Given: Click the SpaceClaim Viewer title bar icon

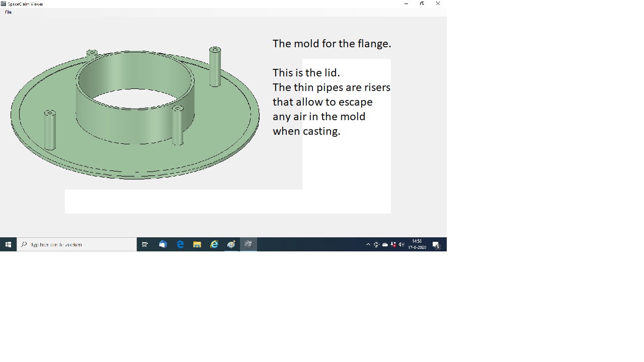Looking at the screenshot, I should pyautogui.click(x=4, y=4).
